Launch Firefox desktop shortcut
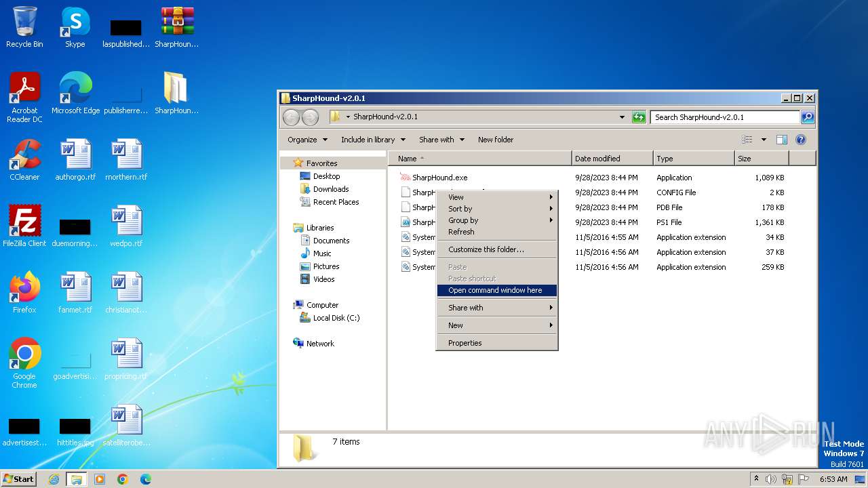 24,293
